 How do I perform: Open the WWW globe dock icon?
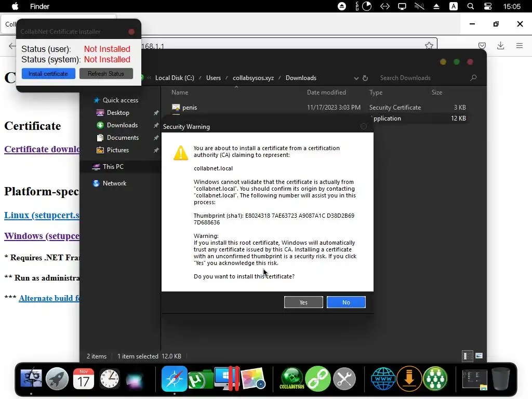pos(383,379)
